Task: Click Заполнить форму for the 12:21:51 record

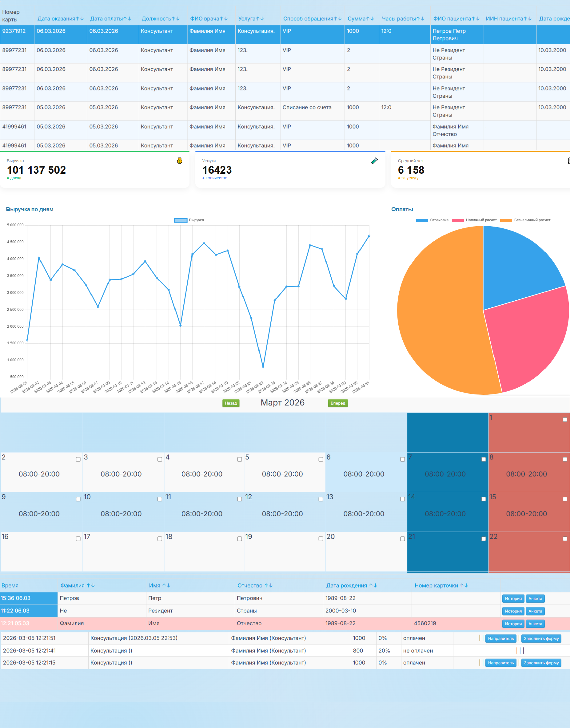Action: tap(541, 638)
